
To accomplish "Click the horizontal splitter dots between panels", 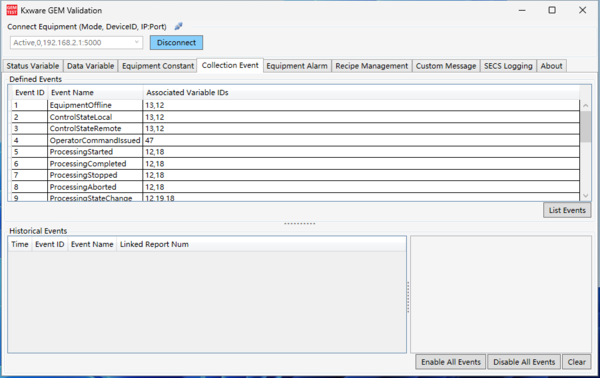I will pos(300,223).
